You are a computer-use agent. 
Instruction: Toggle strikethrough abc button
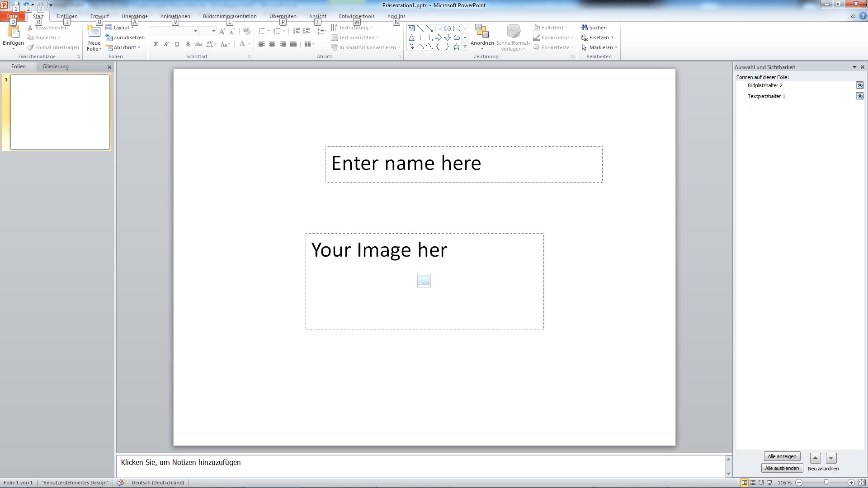click(198, 44)
